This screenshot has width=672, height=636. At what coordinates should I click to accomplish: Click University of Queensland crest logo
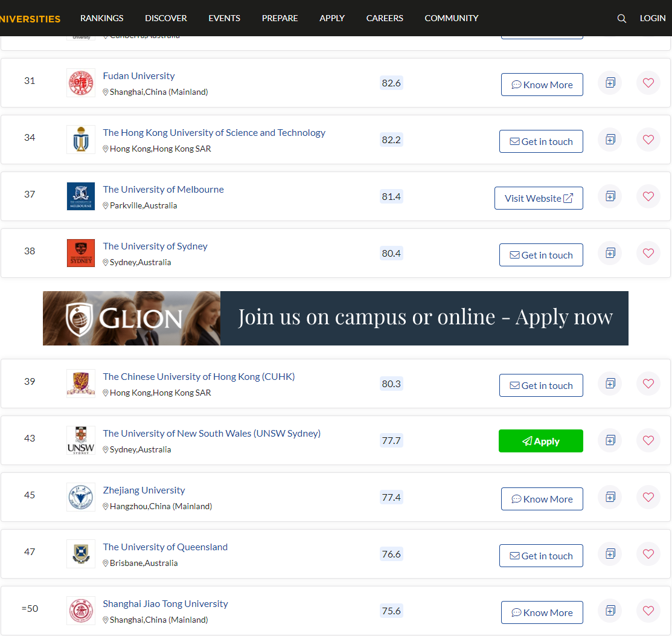pos(81,554)
